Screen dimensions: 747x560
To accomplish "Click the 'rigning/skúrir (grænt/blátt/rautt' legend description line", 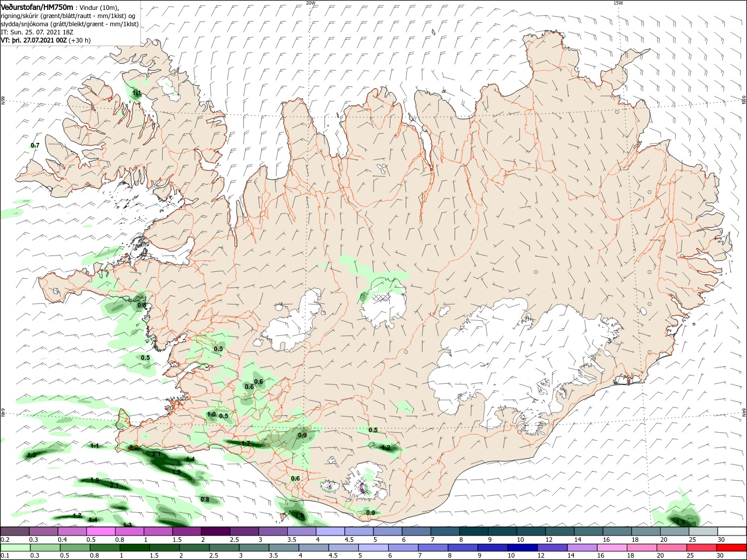I will 68,16.
